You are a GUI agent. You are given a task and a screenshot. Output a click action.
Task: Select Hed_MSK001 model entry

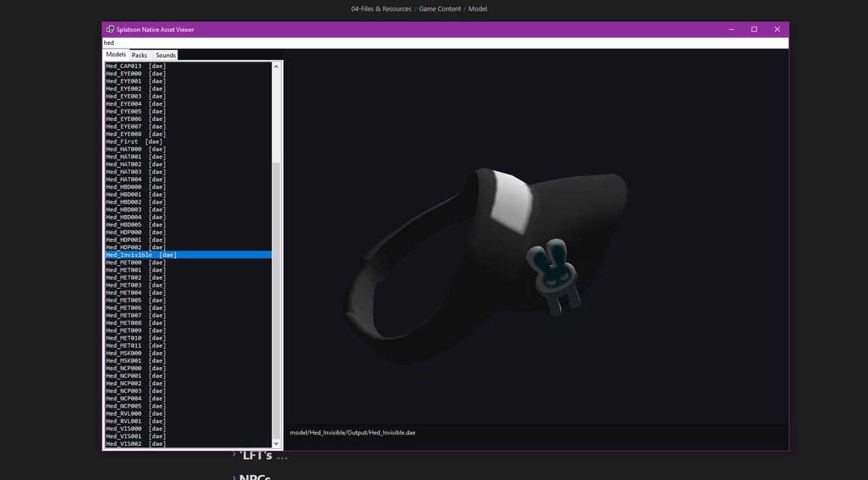(188, 361)
